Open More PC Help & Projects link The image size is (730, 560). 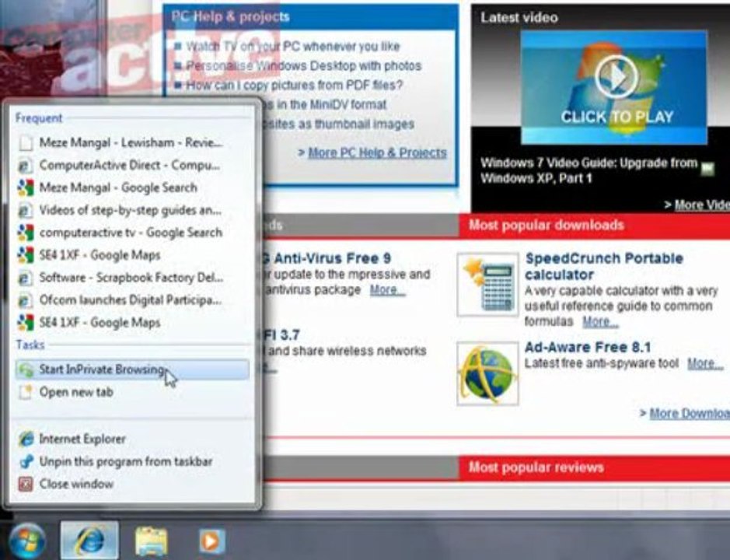click(377, 152)
